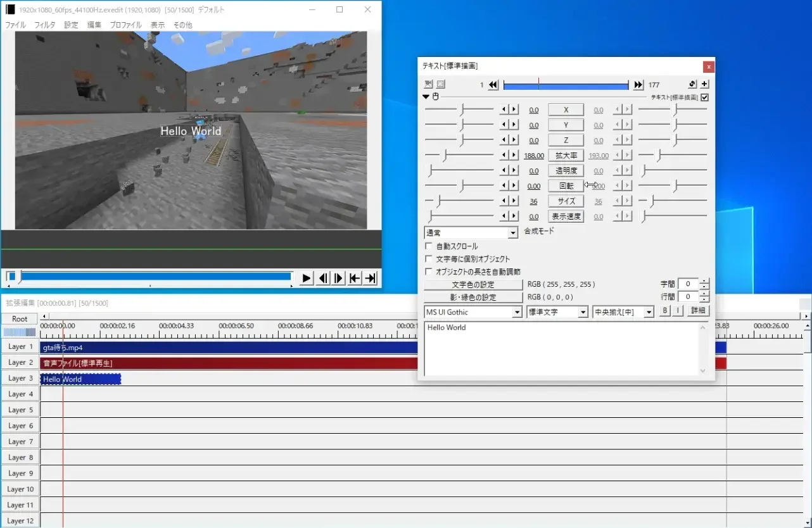Uncheck the テキスト[標準描画] enable checkbox

(x=705, y=97)
